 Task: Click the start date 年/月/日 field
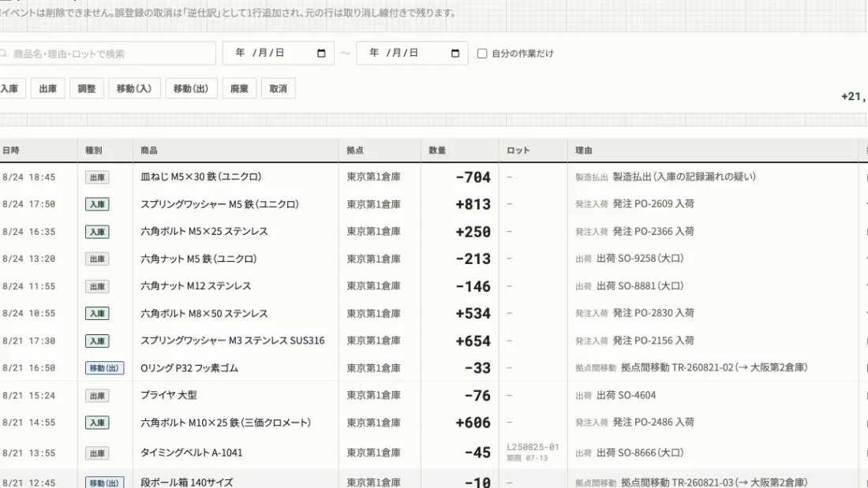point(279,53)
